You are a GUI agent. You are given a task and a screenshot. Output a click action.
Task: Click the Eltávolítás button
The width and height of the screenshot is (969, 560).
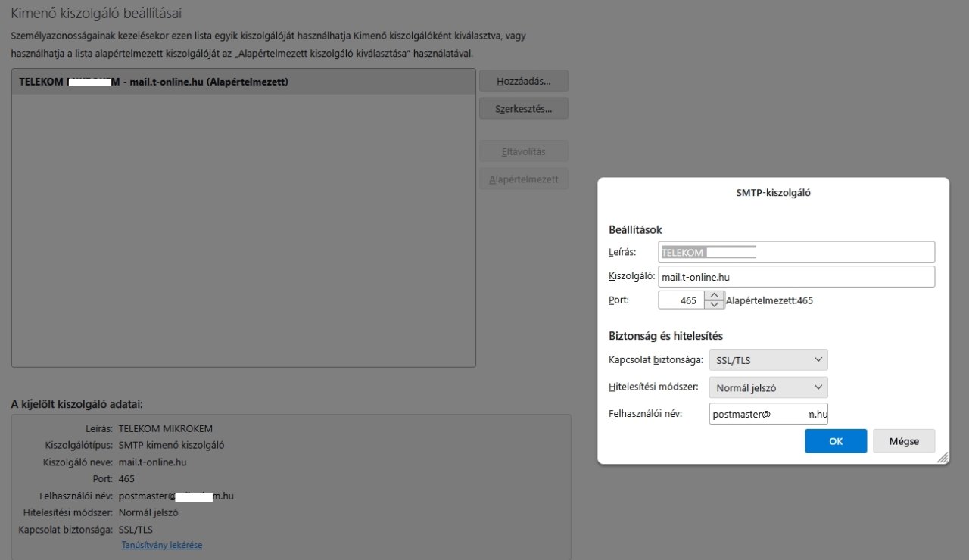coord(523,151)
